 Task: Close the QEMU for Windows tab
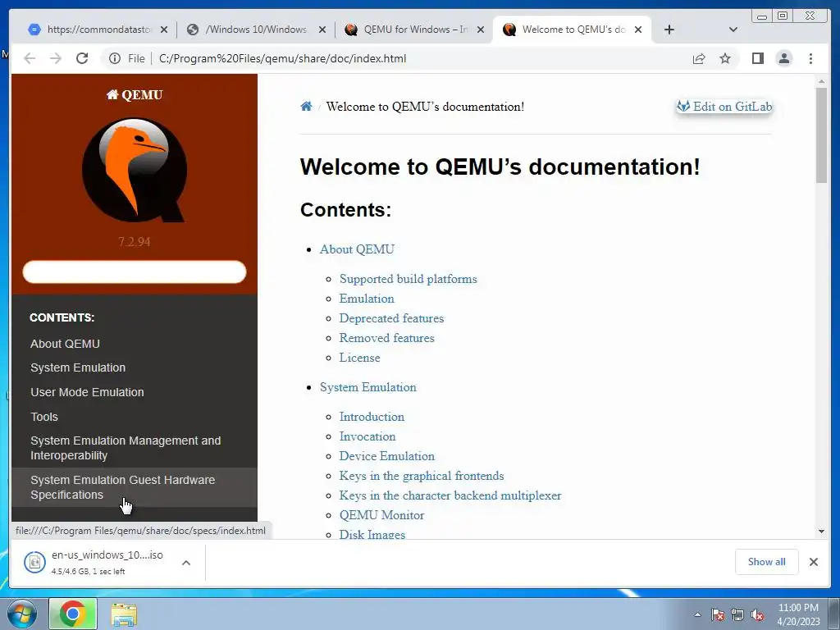[481, 30]
